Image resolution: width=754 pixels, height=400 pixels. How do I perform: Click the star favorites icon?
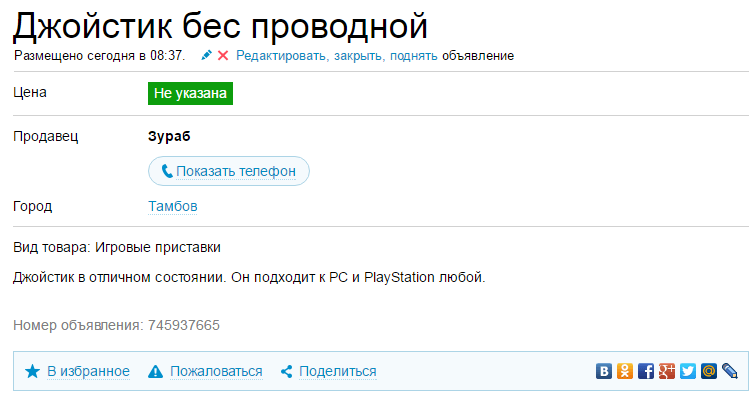pos(32,371)
